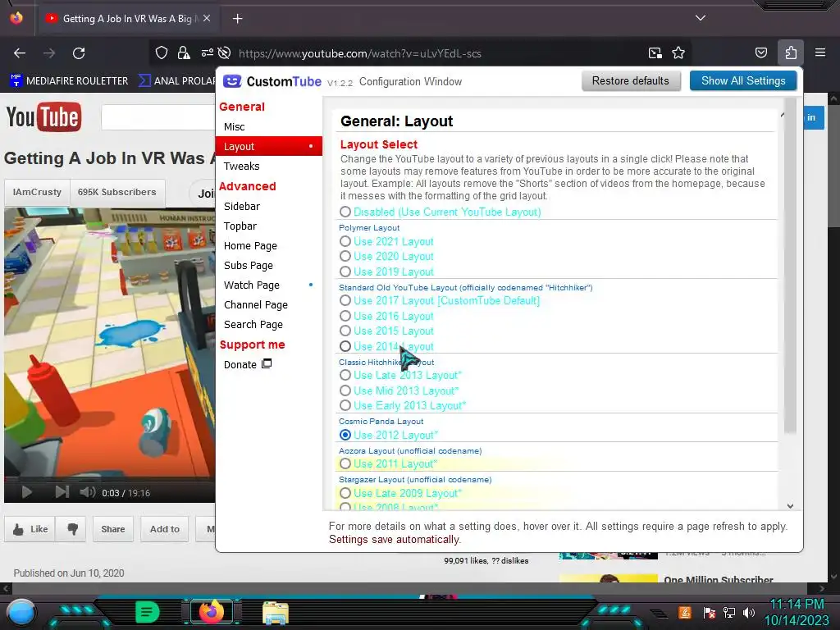Open the green notes app on taskbar
The height and width of the screenshot is (630, 840).
click(x=148, y=612)
